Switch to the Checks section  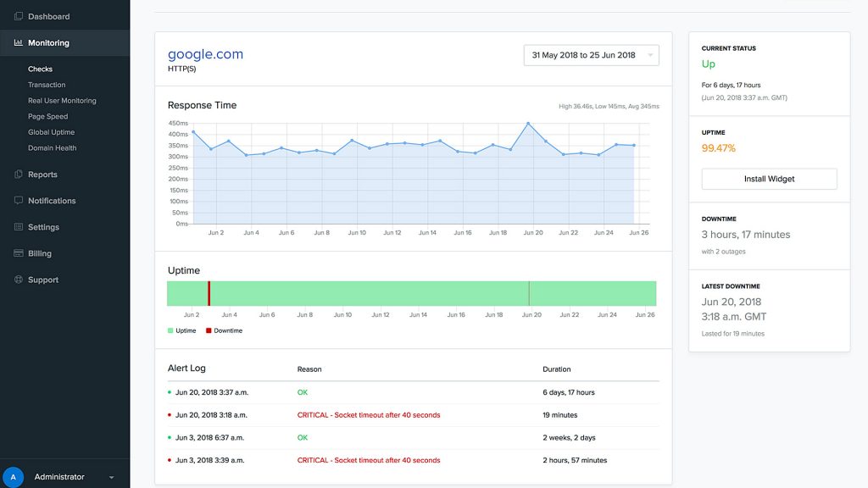pos(41,69)
